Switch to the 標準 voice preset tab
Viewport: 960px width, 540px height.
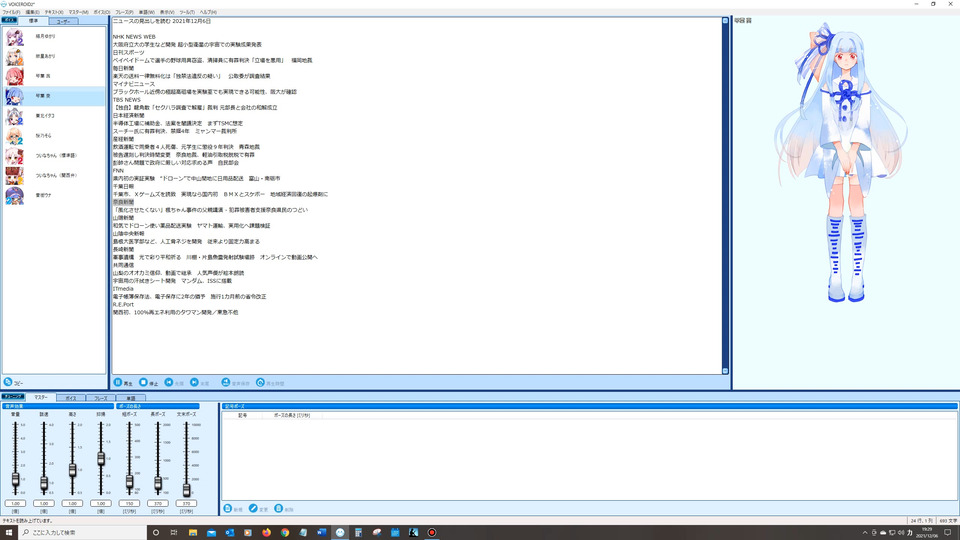click(x=33, y=21)
